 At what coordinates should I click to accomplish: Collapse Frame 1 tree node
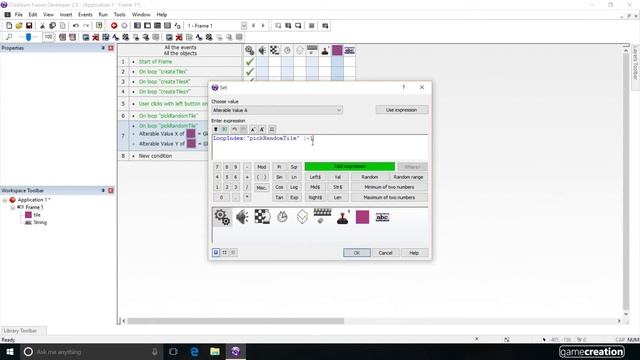click(12, 207)
